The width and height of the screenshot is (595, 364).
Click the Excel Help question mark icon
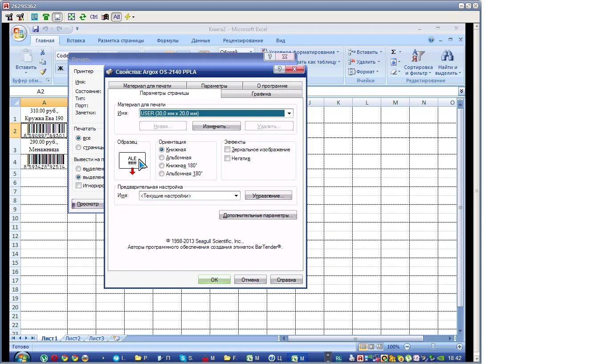[x=431, y=40]
